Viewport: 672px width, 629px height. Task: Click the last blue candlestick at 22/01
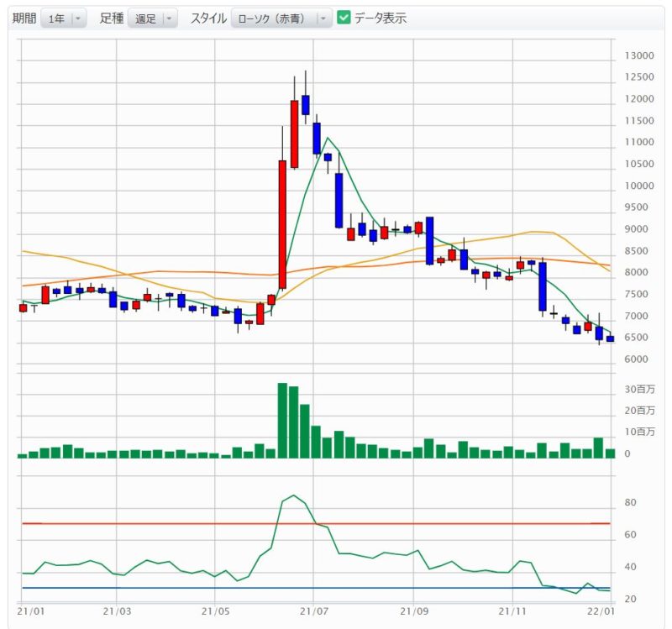pyautogui.click(x=611, y=338)
